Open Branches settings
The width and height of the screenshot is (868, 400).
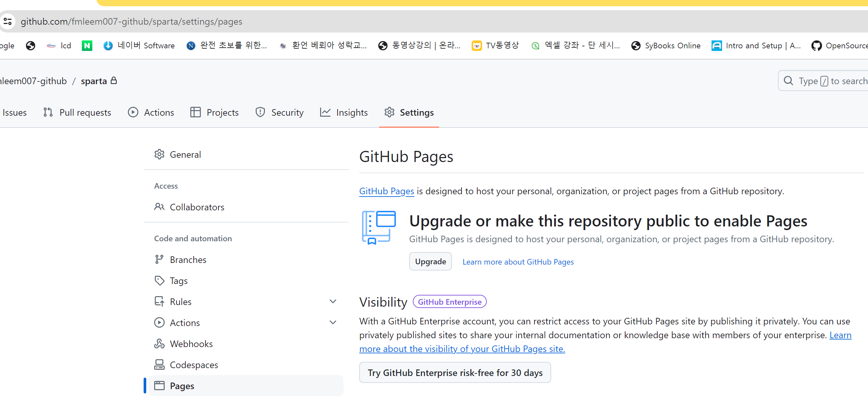coord(246,259)
